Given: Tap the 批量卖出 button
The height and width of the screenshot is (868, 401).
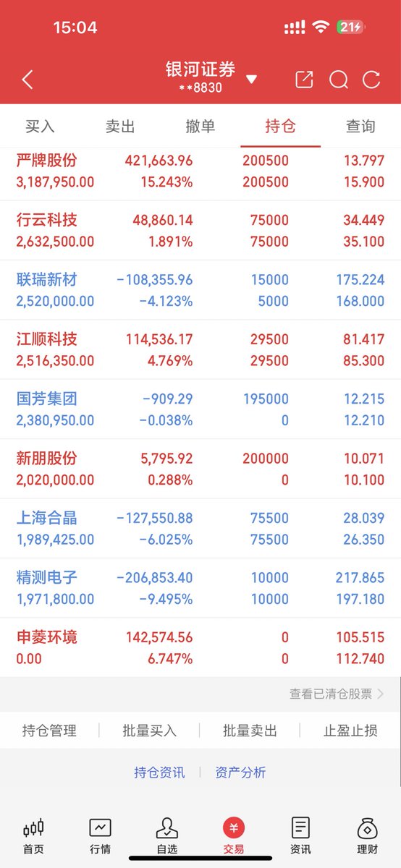Looking at the screenshot, I should [x=250, y=731].
